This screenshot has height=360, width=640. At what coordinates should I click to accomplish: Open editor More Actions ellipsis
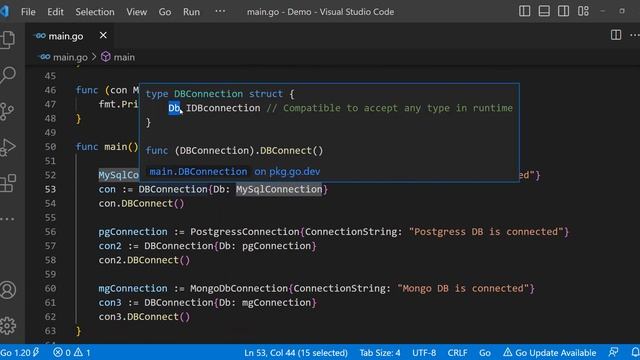[635, 35]
